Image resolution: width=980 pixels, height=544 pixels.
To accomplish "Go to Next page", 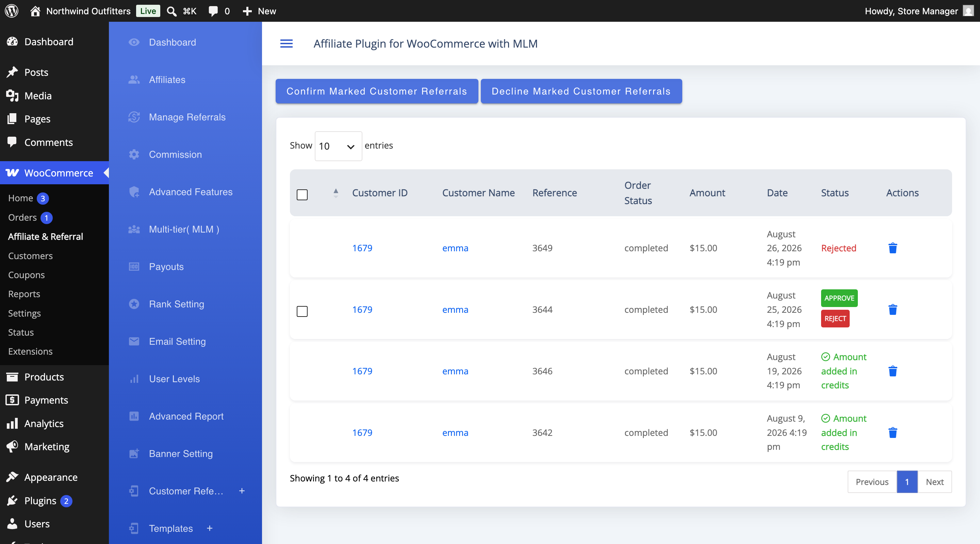I will pos(934,482).
